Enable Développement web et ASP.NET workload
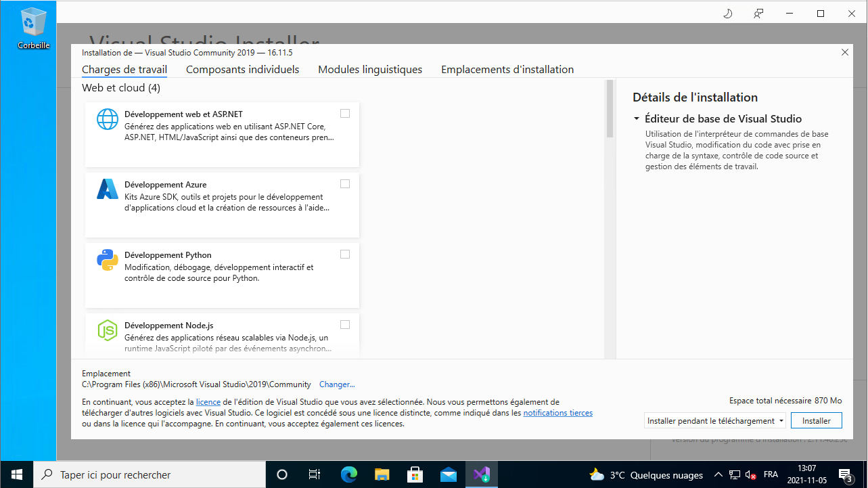Screen dimensions: 868x488 [x=345, y=114]
